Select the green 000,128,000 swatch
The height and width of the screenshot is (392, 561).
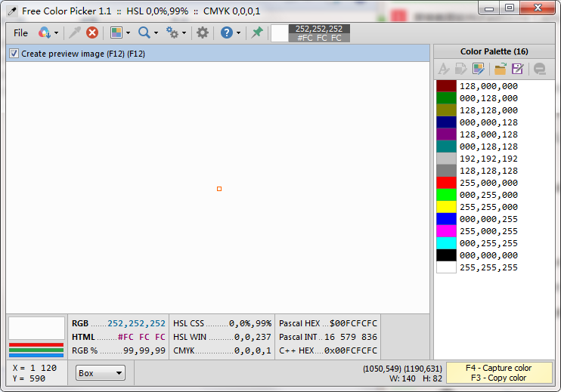click(x=446, y=98)
